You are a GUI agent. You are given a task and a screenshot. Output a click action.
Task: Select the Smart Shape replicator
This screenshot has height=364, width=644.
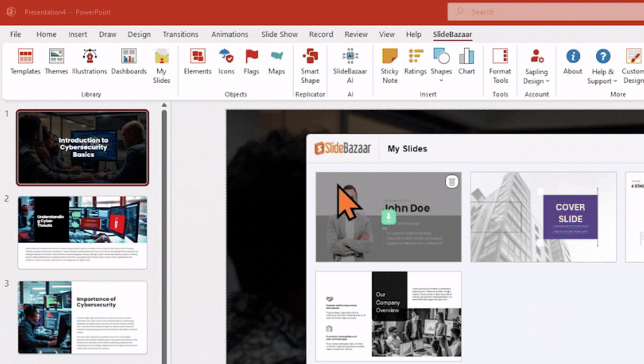tap(310, 66)
